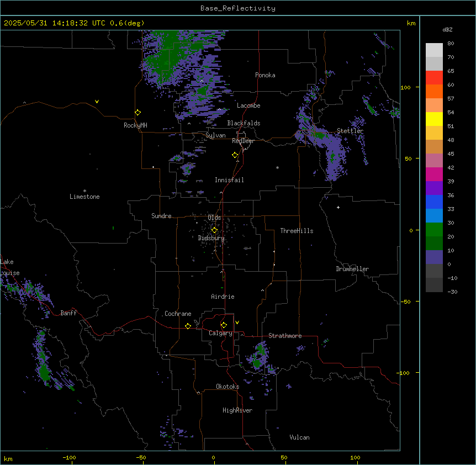
Task: Select the light gray 70-80 dBZ legend swatch
Action: [434, 50]
